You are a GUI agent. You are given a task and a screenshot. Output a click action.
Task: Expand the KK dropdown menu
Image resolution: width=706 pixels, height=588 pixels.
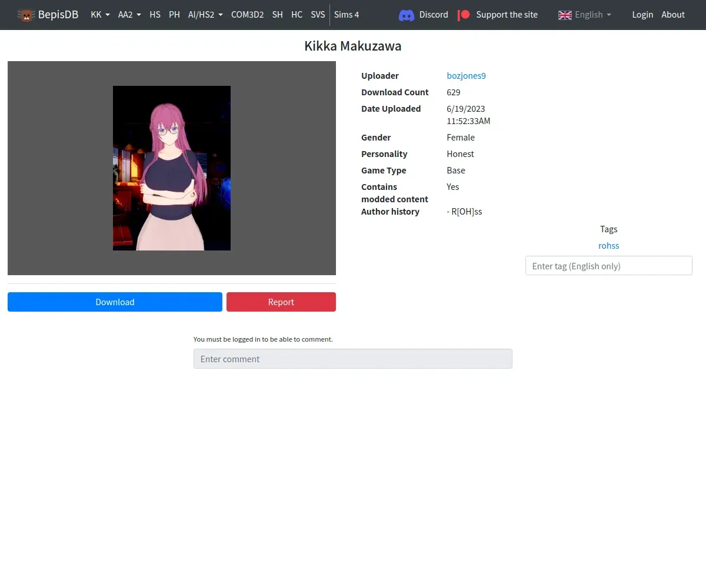[100, 15]
